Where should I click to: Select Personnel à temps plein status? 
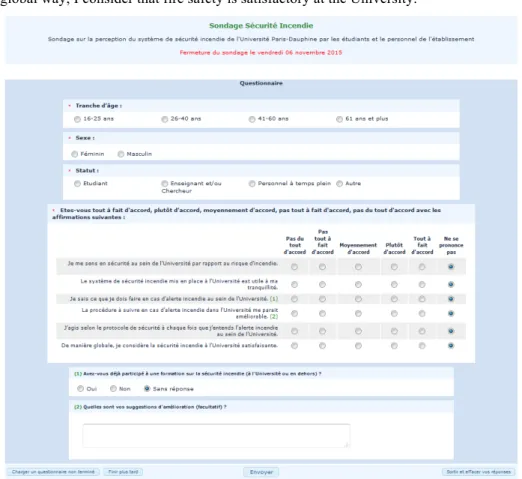coord(252,184)
